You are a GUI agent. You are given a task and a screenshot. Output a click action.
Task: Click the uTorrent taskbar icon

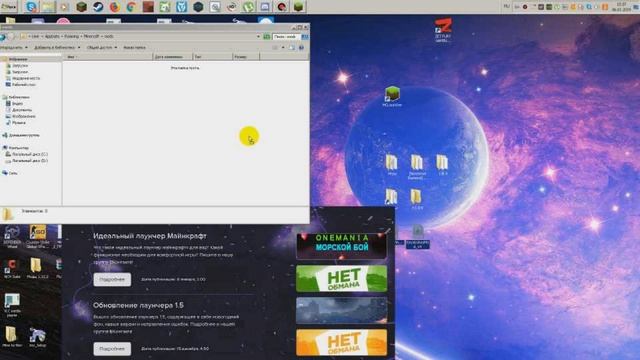pos(248,7)
